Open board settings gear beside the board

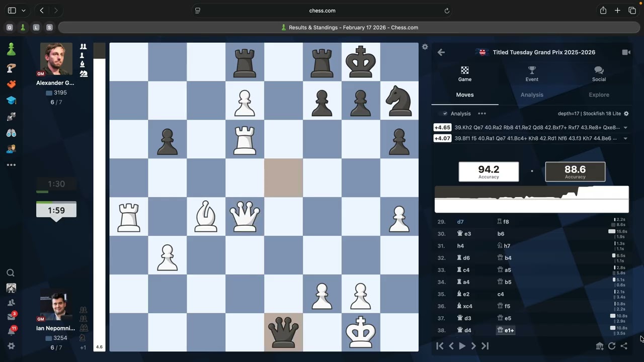[425, 47]
